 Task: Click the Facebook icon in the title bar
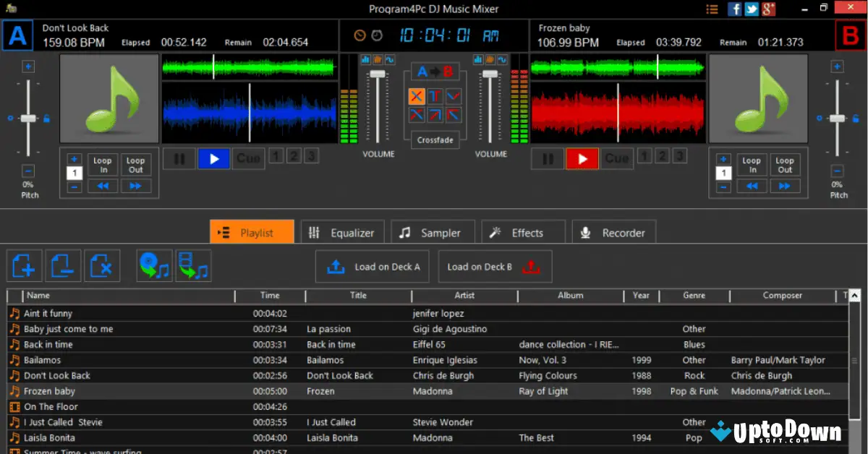(734, 9)
